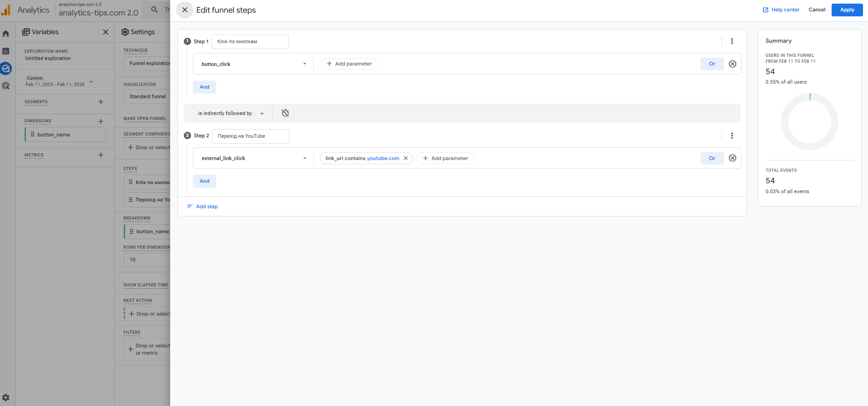The width and height of the screenshot is (868, 406).
Task: Add a new metric with plus icon
Action: click(101, 155)
